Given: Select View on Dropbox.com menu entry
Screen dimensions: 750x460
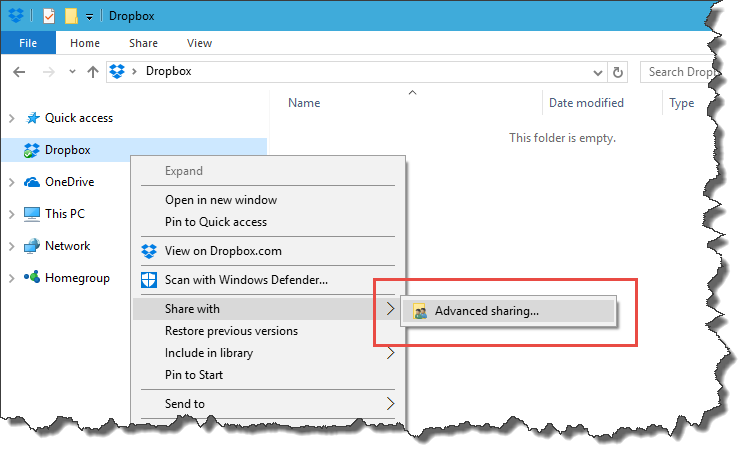Looking at the screenshot, I should click(x=223, y=251).
